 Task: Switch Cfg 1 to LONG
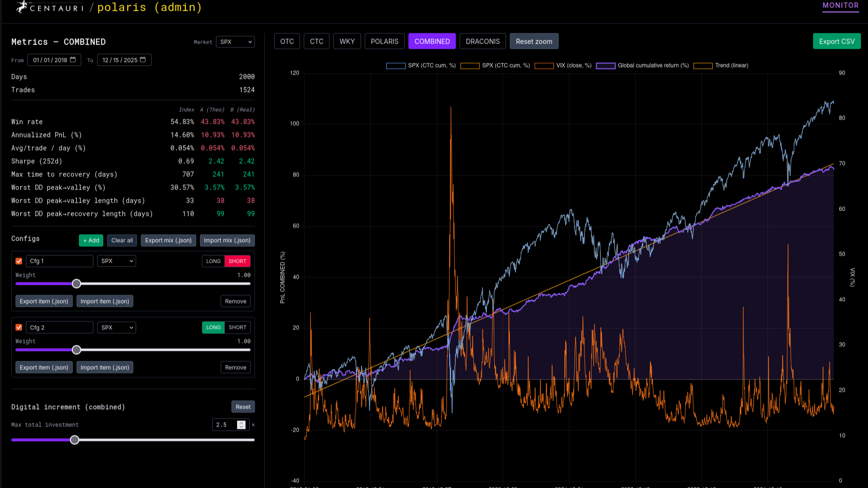pos(213,261)
